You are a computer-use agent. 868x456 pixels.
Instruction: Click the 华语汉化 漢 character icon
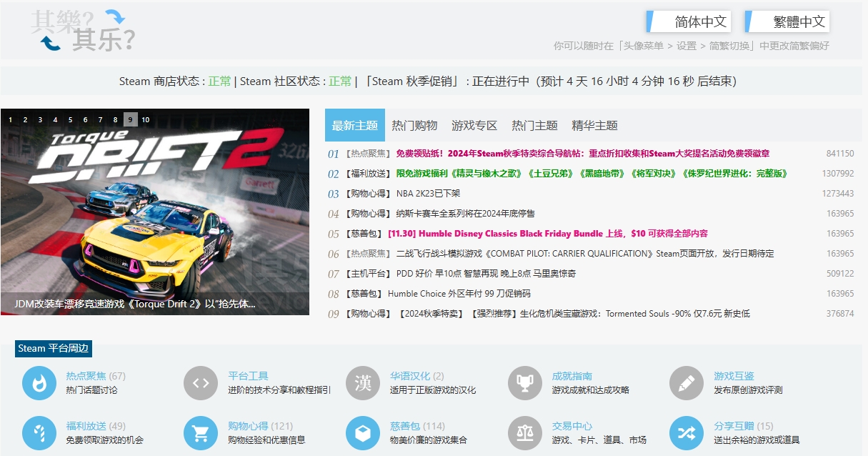pyautogui.click(x=363, y=383)
